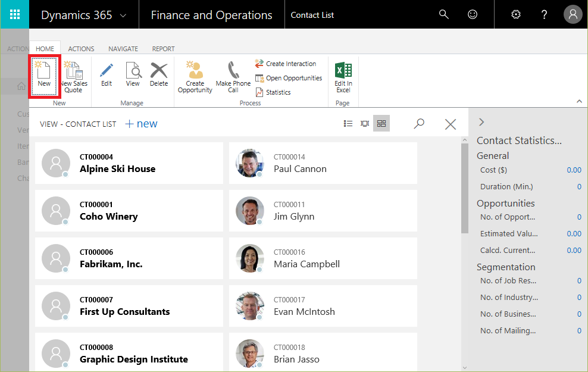The image size is (588, 372).
Task: Click the Finance and Operations title
Action: tap(211, 15)
